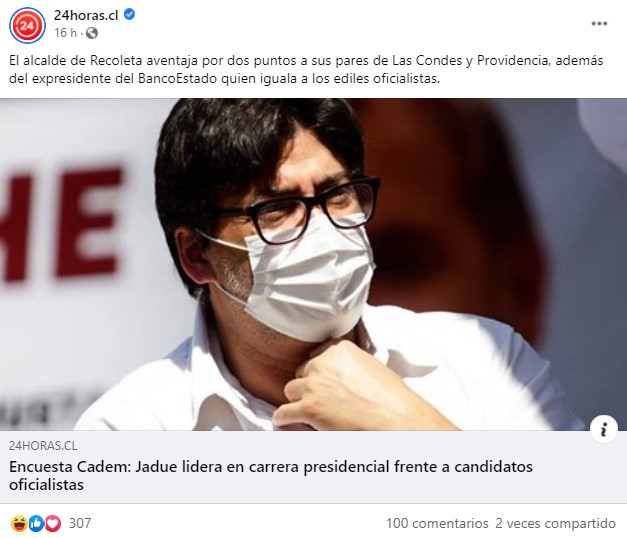Click the laughing face reaction icon
The image size is (627, 538).
point(19,523)
